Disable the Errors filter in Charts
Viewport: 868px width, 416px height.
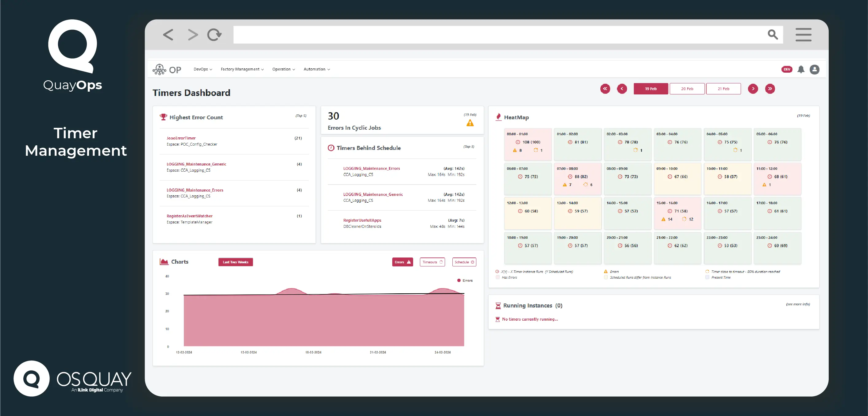coord(402,262)
